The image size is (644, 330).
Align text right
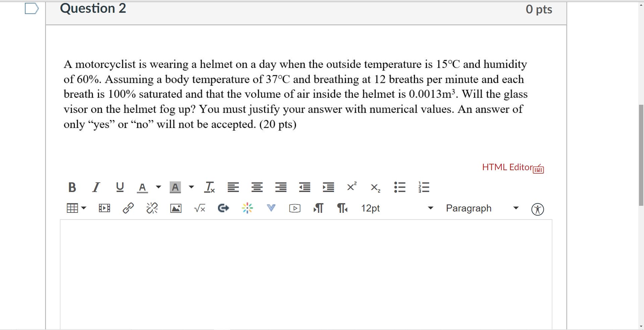pos(281,187)
